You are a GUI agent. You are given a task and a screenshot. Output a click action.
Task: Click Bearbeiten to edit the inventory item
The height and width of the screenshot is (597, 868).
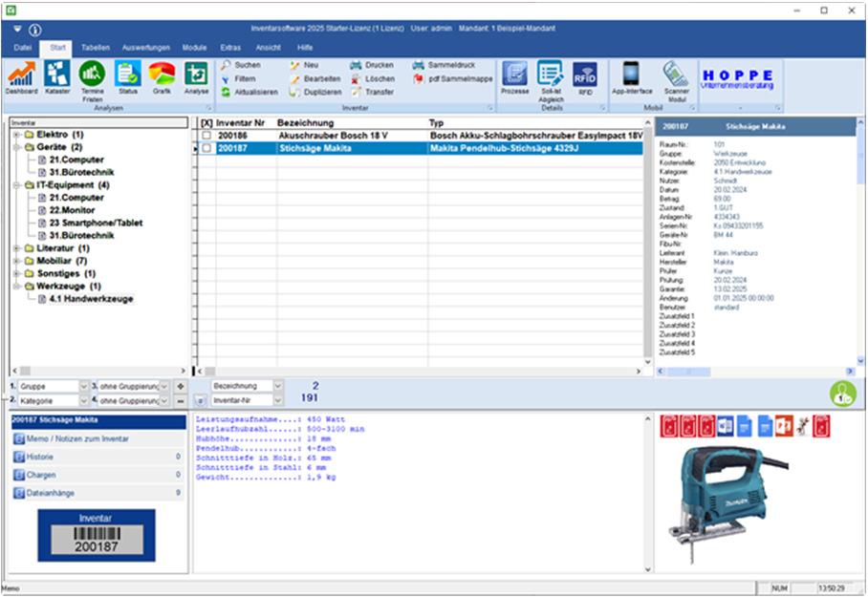[x=315, y=79]
